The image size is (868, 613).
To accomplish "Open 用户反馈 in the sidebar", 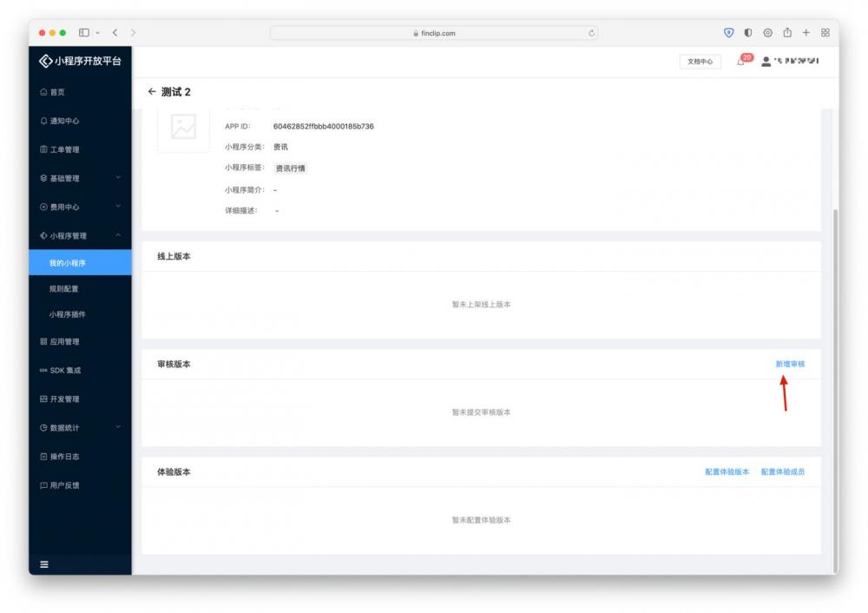I will click(x=80, y=485).
